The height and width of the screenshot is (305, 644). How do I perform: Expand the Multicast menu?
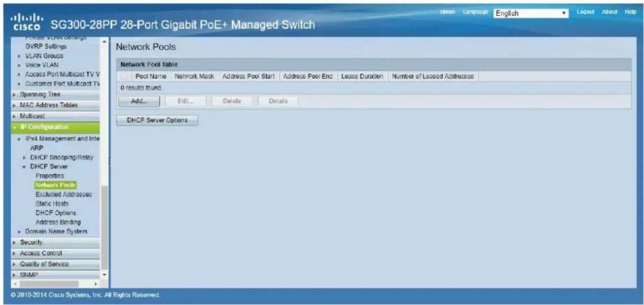tap(56, 115)
